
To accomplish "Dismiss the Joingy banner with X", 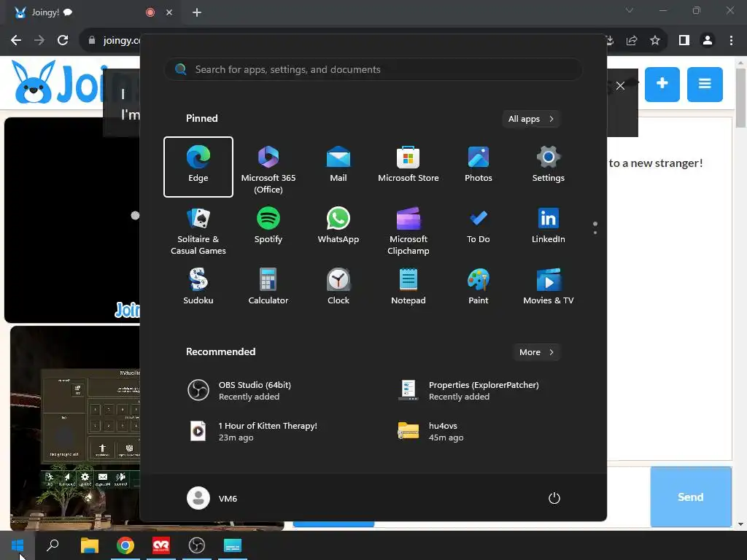I will tap(620, 86).
